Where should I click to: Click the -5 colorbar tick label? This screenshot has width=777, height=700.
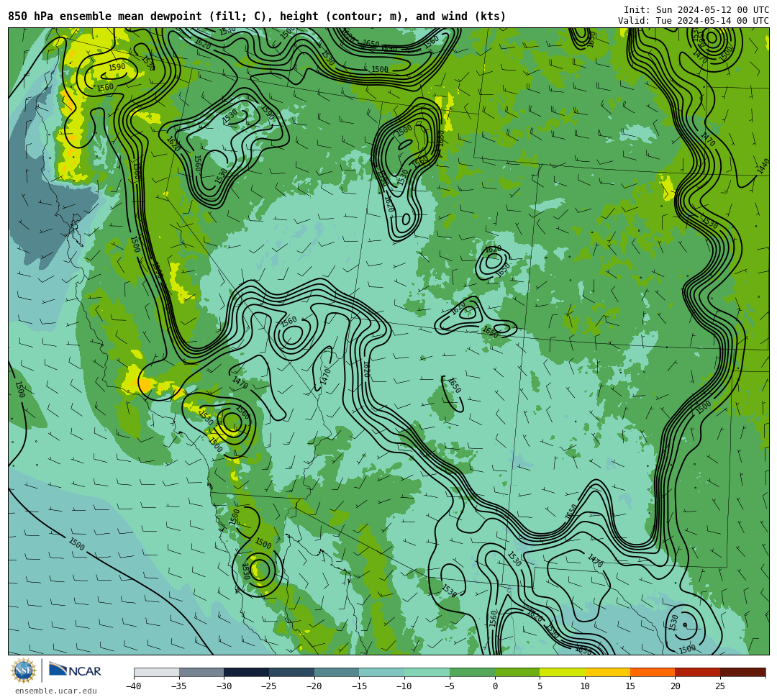[x=449, y=686]
